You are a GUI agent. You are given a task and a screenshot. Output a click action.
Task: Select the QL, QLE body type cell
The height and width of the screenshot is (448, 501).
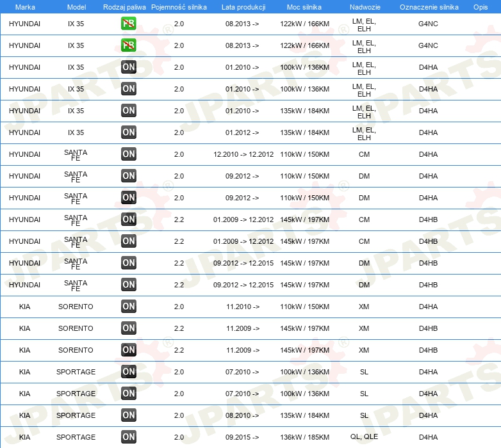(364, 437)
